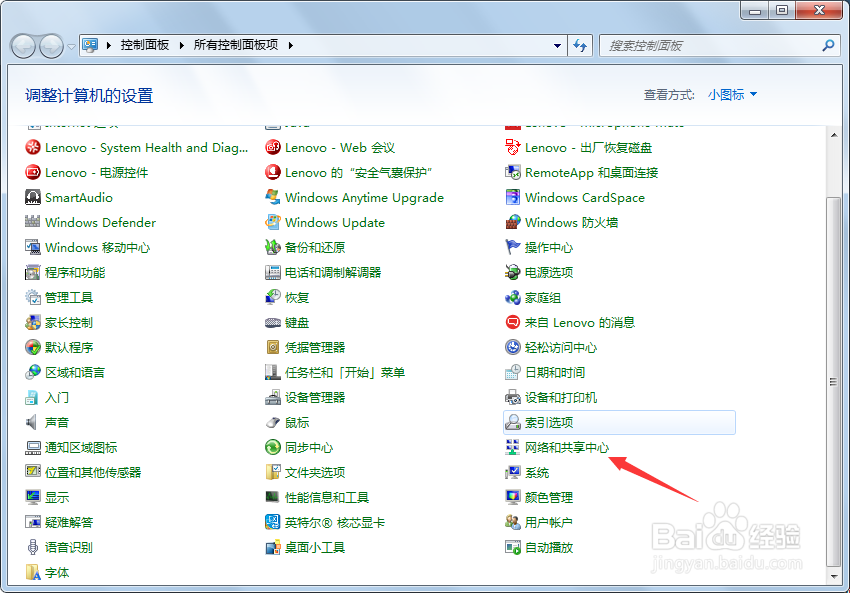Open Windows Update icon

(x=273, y=222)
